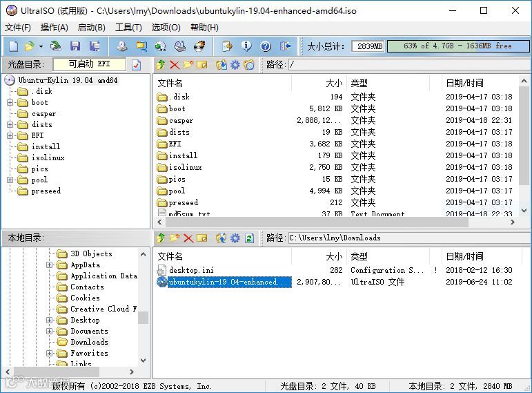Open the 启动(B) menu
Screen dimensions: 532x393
92,27
